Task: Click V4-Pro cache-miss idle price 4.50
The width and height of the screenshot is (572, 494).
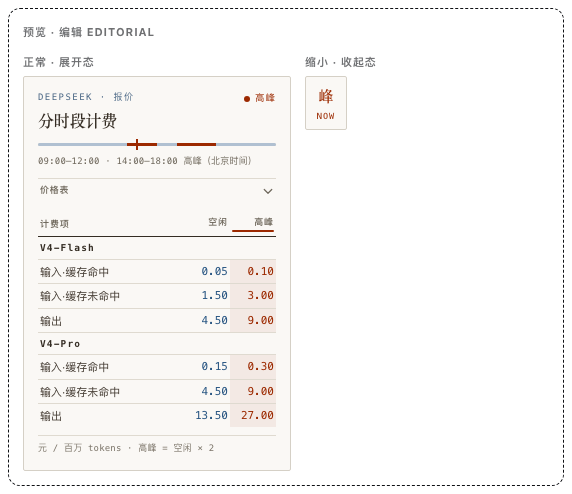Action: [214, 391]
